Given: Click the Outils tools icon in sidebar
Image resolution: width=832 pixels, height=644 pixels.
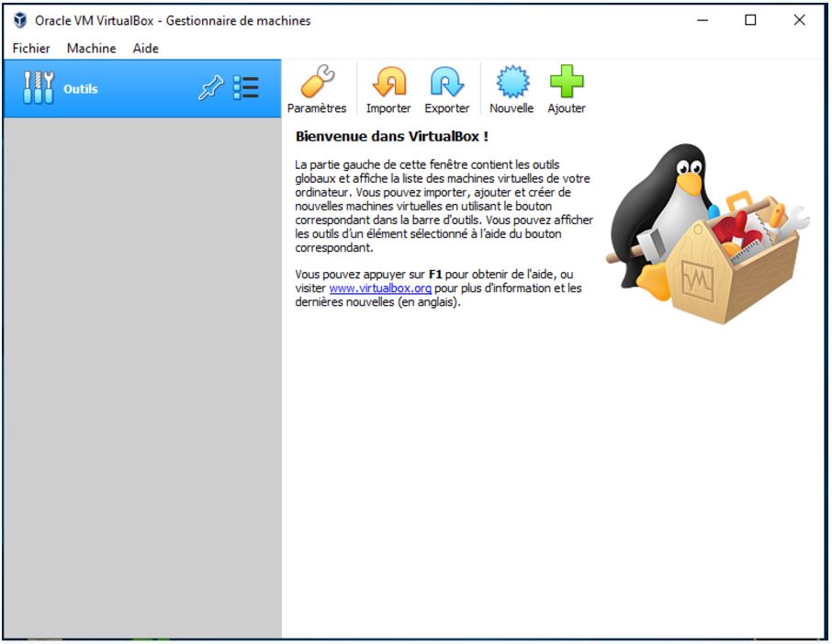Looking at the screenshot, I should [x=38, y=89].
